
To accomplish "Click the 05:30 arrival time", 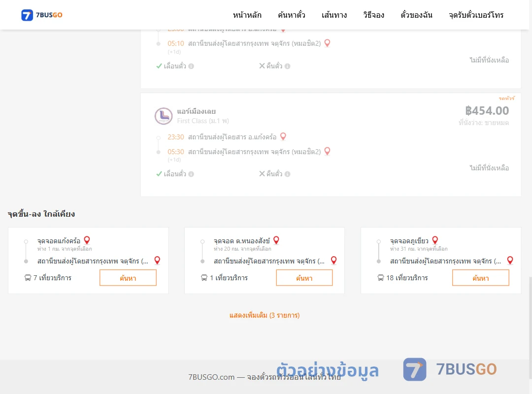I will click(x=176, y=152).
